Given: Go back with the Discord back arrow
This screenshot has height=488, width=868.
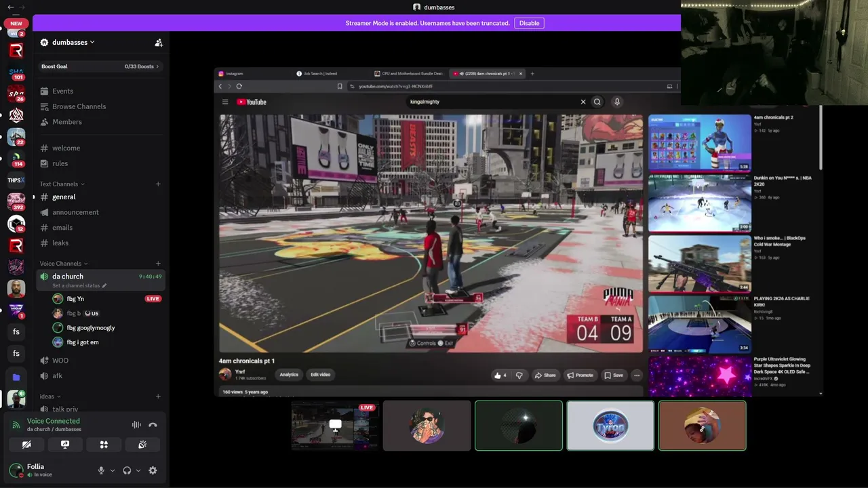Looking at the screenshot, I should (10, 7).
